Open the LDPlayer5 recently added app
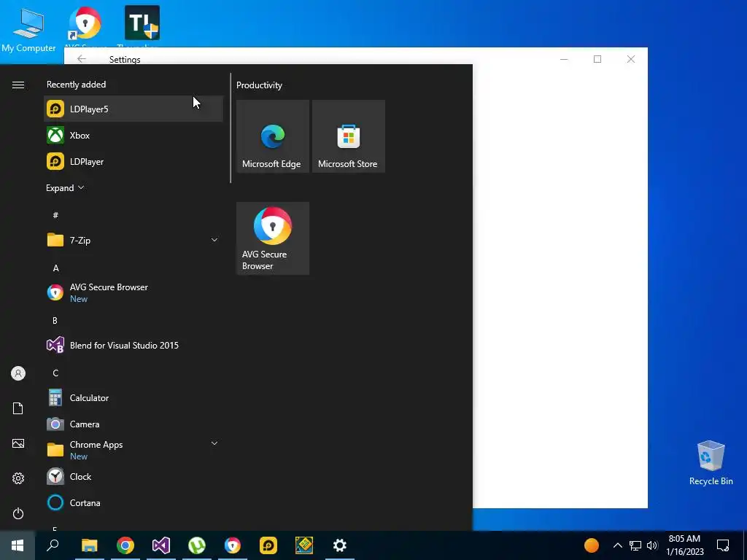The image size is (747, 560). (x=133, y=109)
